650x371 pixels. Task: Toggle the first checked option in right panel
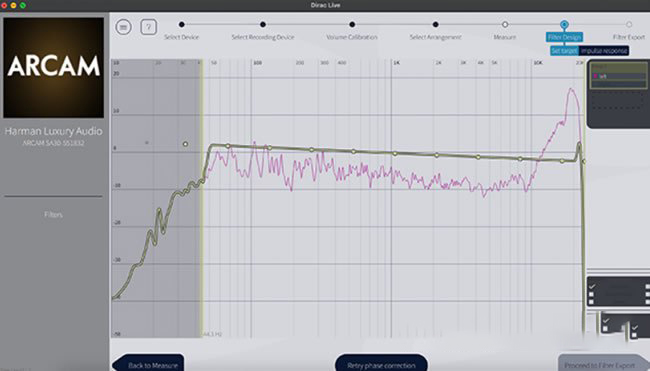click(x=592, y=286)
